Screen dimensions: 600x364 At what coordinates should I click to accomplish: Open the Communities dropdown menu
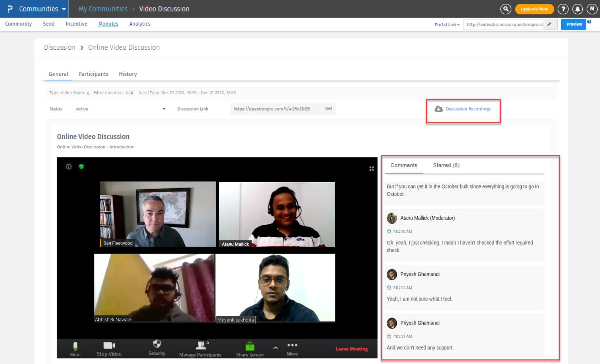coord(42,9)
